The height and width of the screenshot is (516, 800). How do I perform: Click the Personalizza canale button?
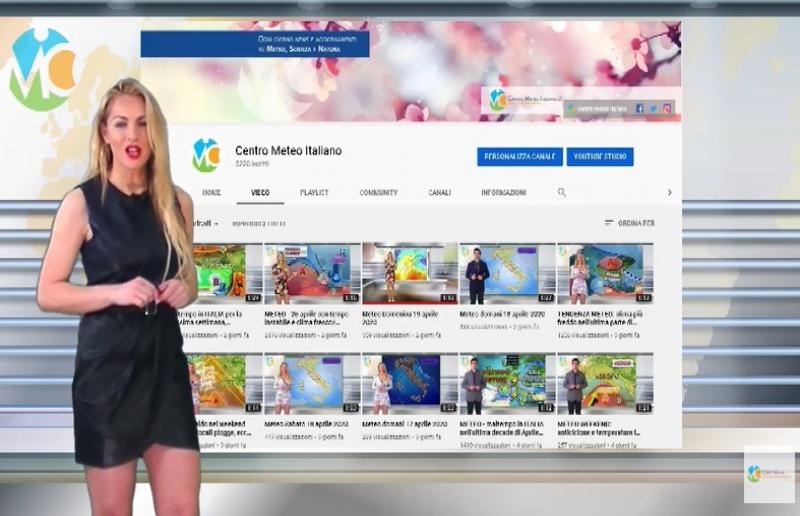[x=520, y=157]
